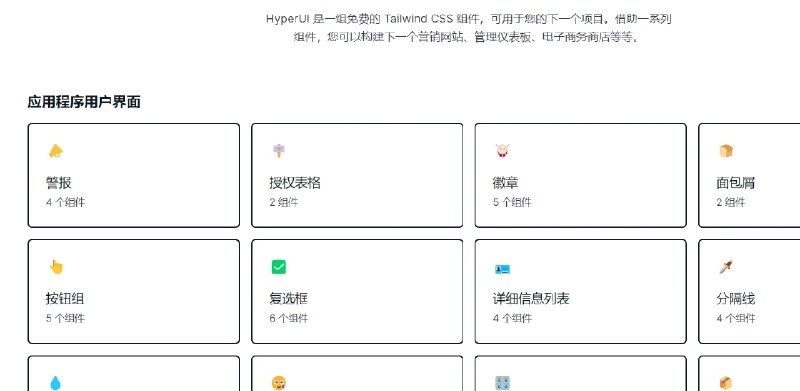The height and width of the screenshot is (391, 800).
Task: Click the pointing hand icon on 按钮组 card
Action: point(56,266)
